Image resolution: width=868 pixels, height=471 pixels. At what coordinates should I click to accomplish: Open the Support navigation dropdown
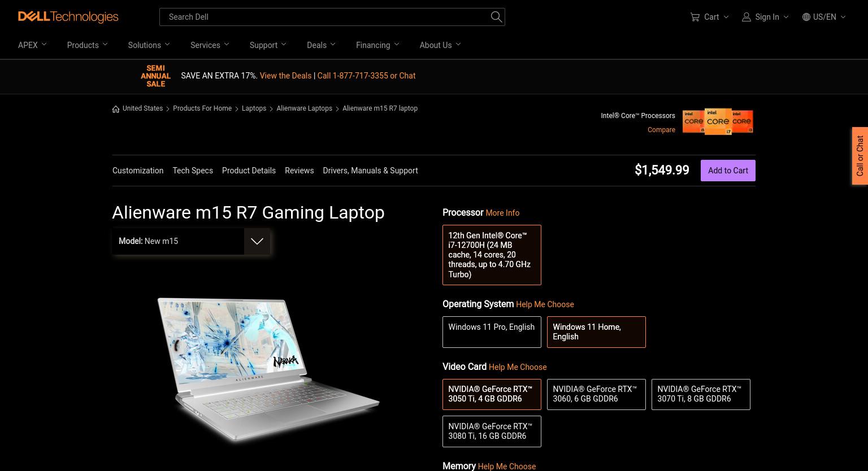pos(268,45)
